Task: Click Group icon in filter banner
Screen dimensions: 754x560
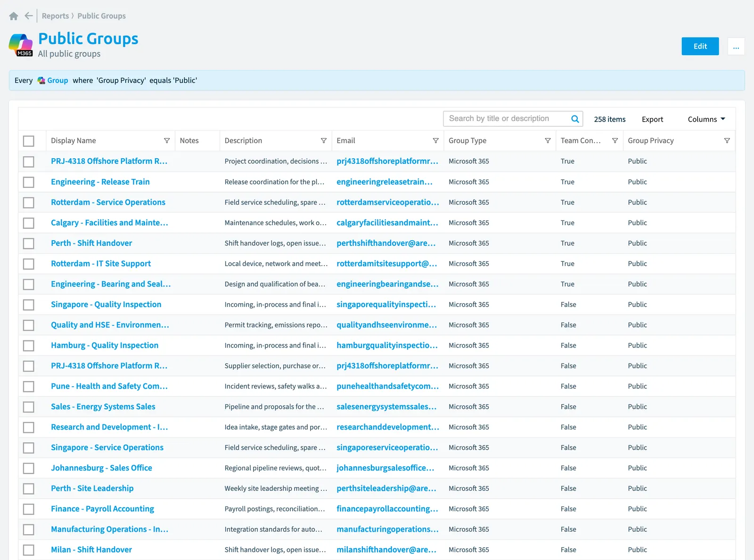Action: [x=41, y=81]
